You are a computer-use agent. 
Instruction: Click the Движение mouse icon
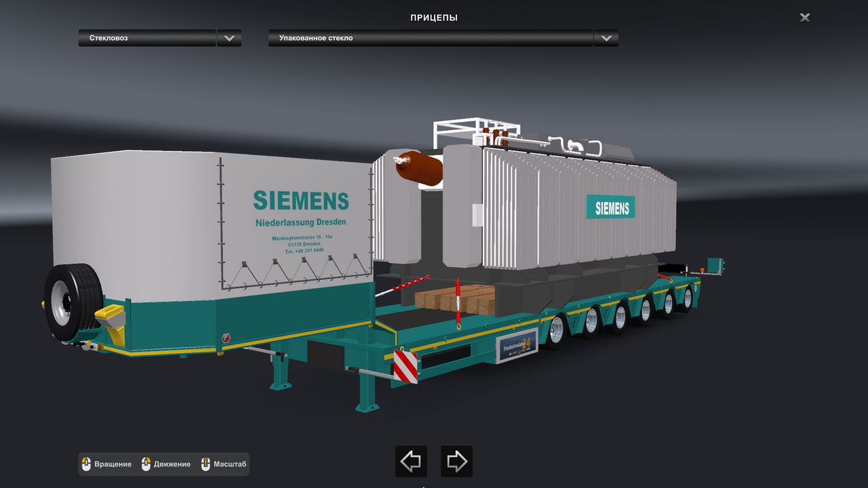pyautogui.click(x=146, y=464)
